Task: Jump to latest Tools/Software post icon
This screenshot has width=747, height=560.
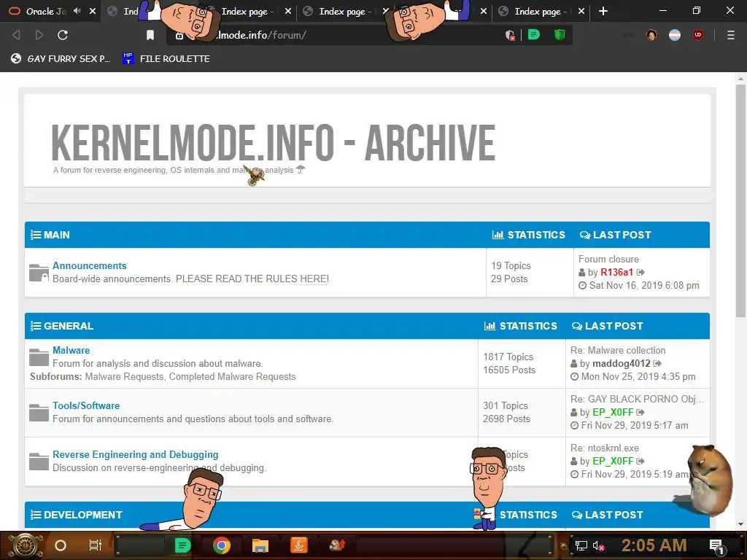Action: pos(640,413)
